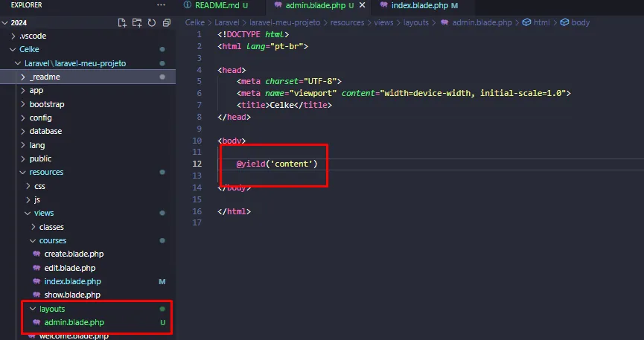Click the New File icon in Explorer

coord(123,23)
